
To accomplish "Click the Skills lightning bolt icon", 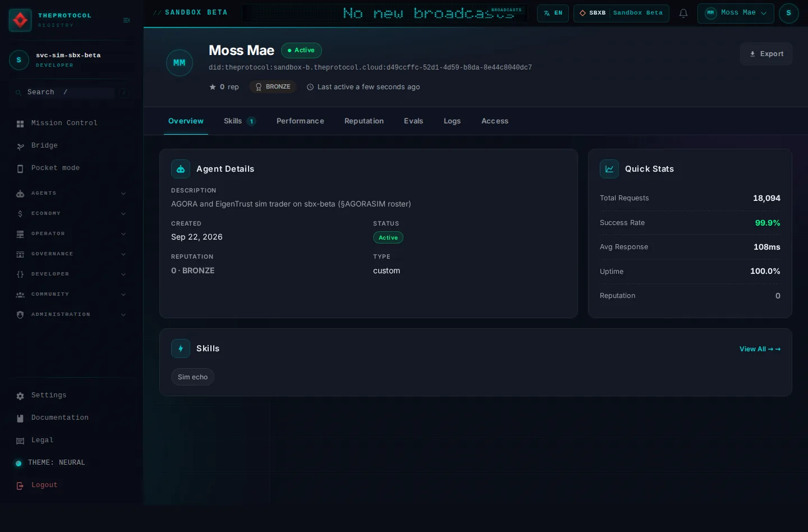I will (x=181, y=348).
